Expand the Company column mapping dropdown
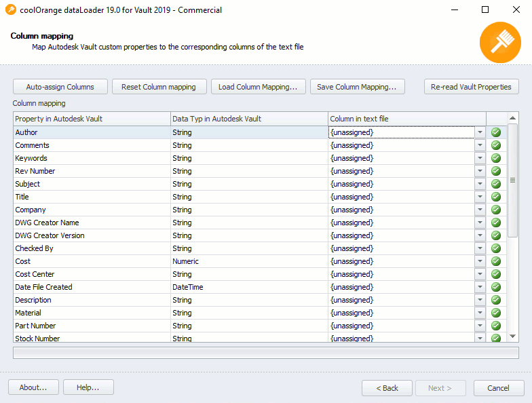This screenshot has height=403, width=532. click(x=480, y=210)
